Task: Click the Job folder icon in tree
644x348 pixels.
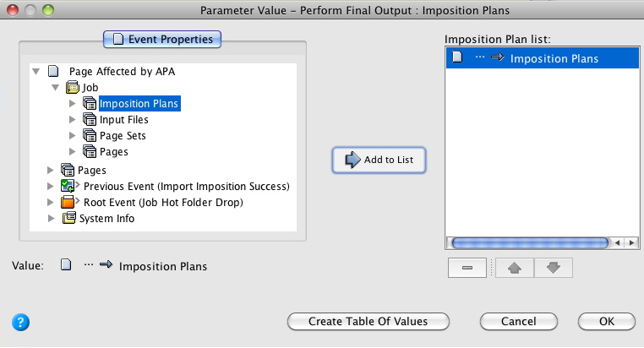Action: click(x=73, y=87)
